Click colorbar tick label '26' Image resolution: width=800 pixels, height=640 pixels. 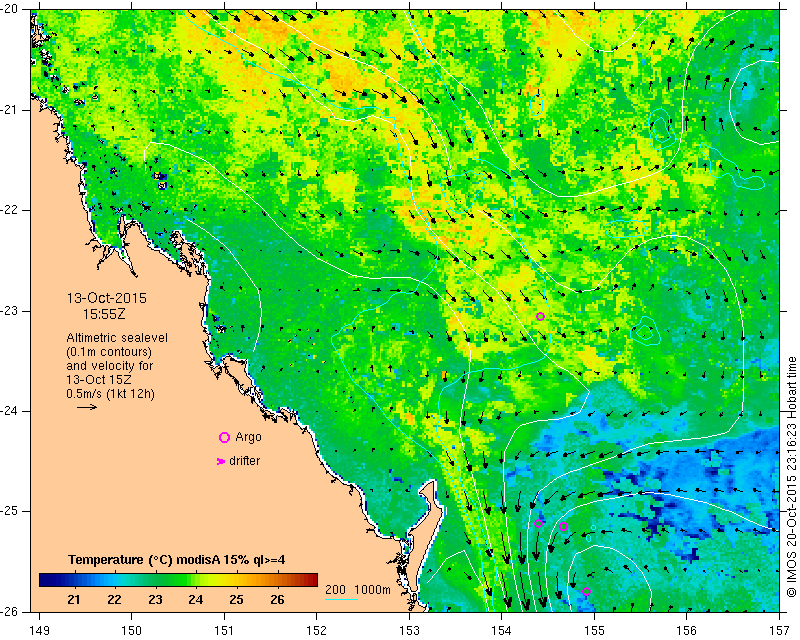[x=277, y=600]
